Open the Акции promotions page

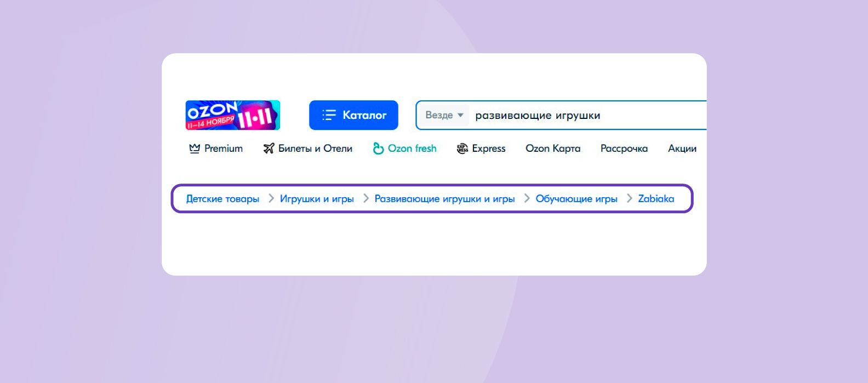682,148
